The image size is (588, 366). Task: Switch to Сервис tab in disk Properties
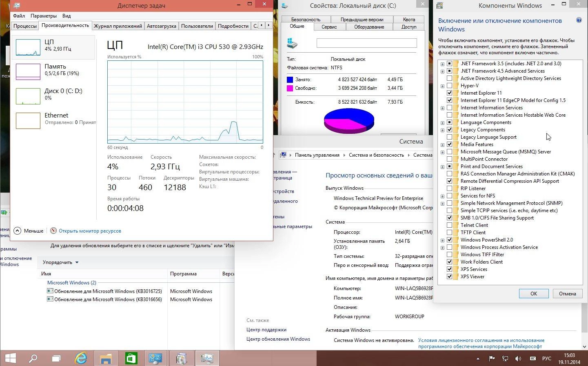tap(329, 27)
